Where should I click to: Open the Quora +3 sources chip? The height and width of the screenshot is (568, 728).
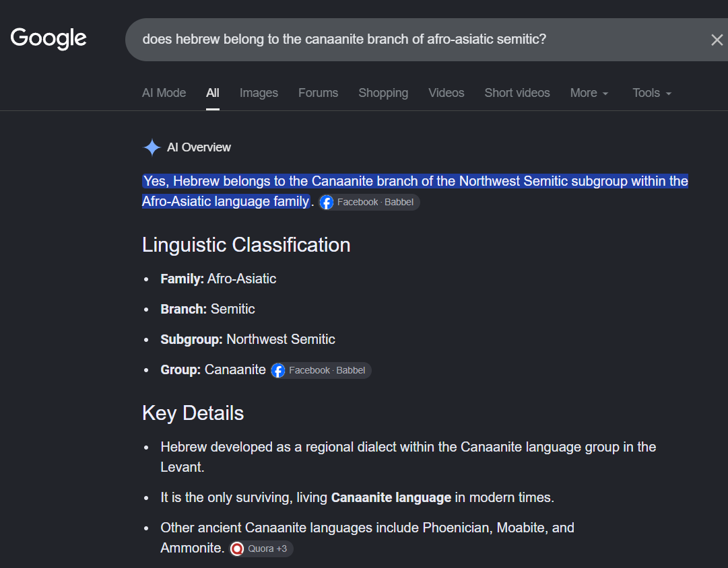[261, 549]
